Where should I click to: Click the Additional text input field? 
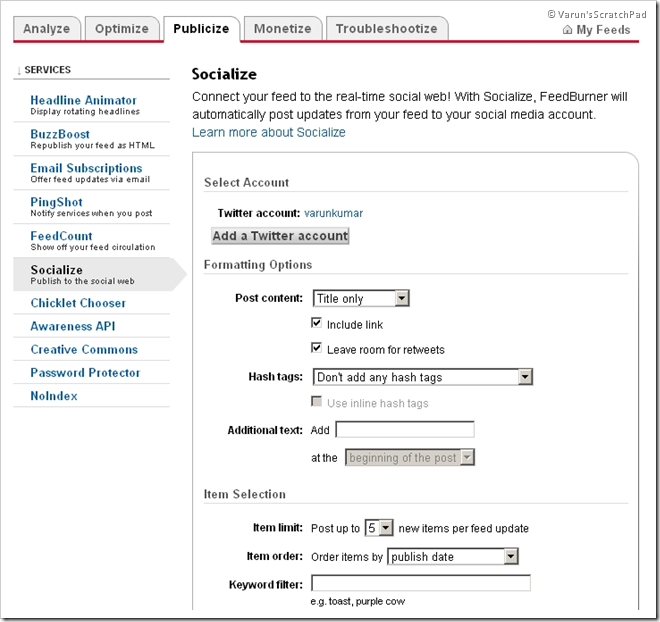coord(405,430)
